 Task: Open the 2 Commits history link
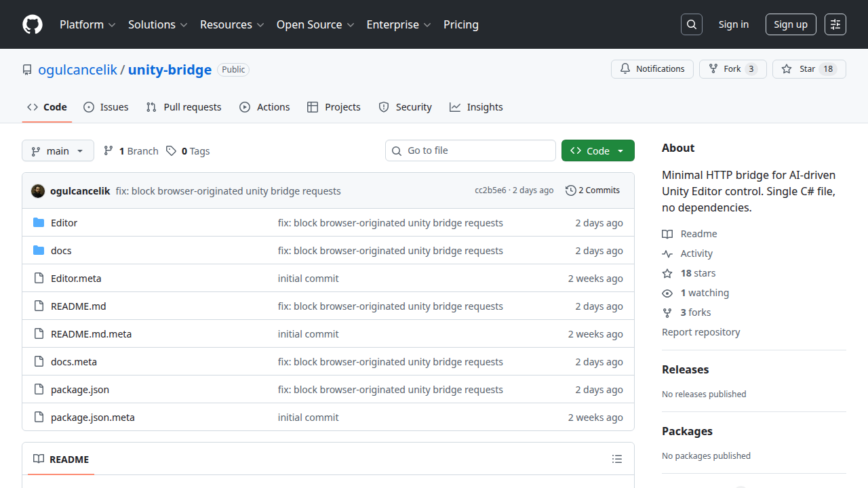(x=593, y=190)
